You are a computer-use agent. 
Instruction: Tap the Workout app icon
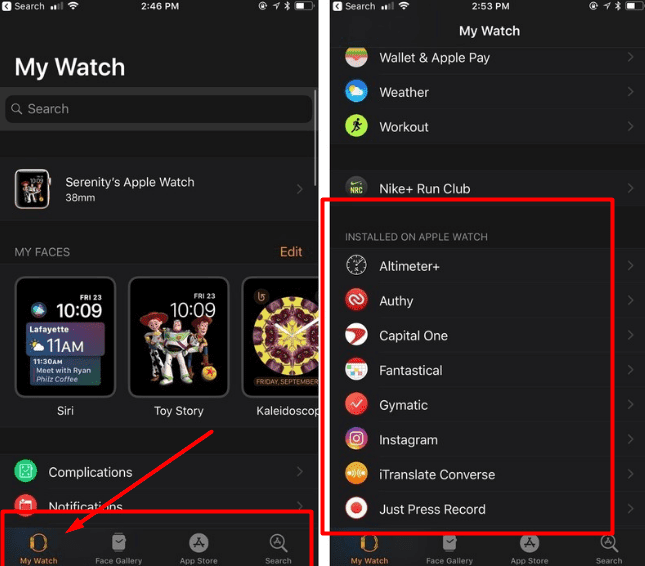click(356, 126)
